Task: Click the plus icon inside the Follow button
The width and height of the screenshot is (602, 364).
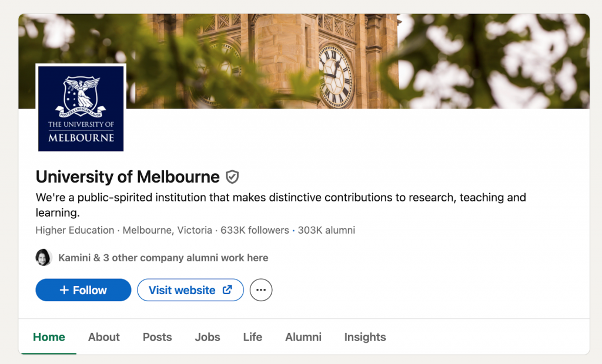Action: 64,289
